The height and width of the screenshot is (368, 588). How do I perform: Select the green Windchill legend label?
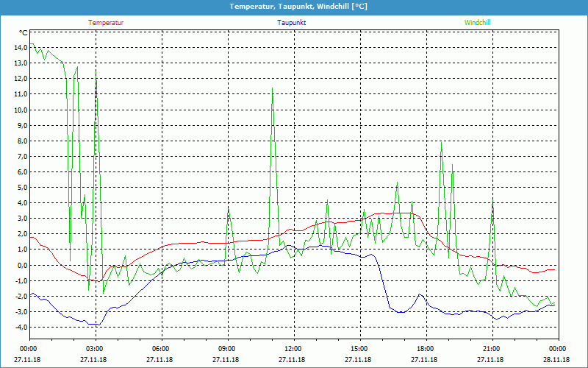click(x=477, y=23)
